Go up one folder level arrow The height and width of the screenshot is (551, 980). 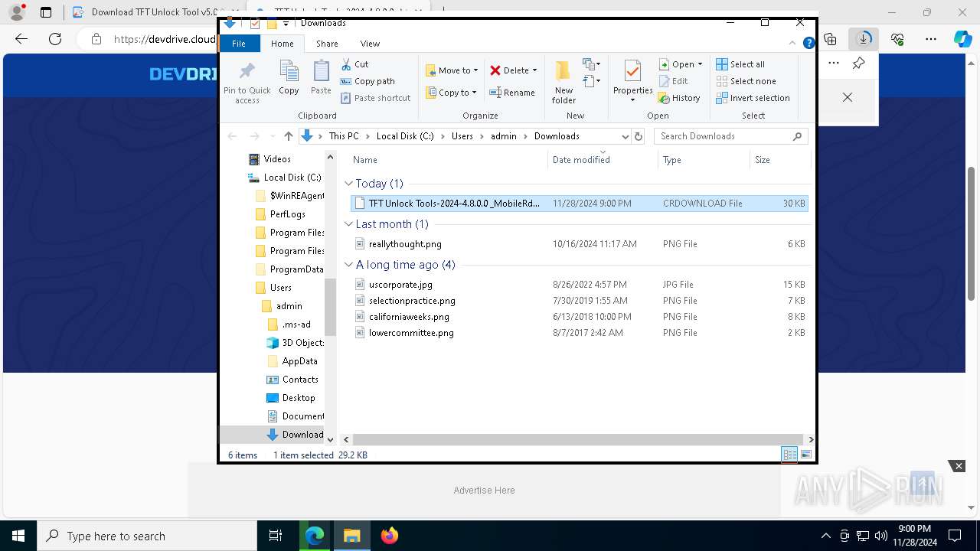point(288,136)
